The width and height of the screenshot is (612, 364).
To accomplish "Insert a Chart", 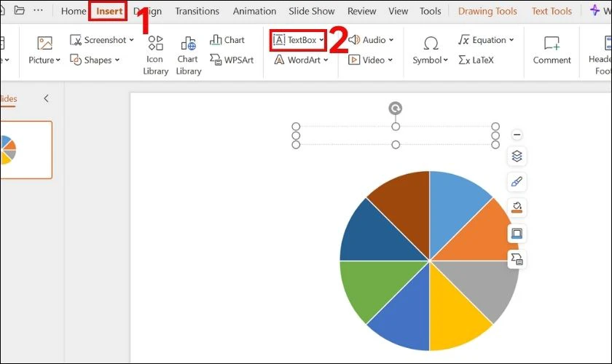I will (x=227, y=40).
